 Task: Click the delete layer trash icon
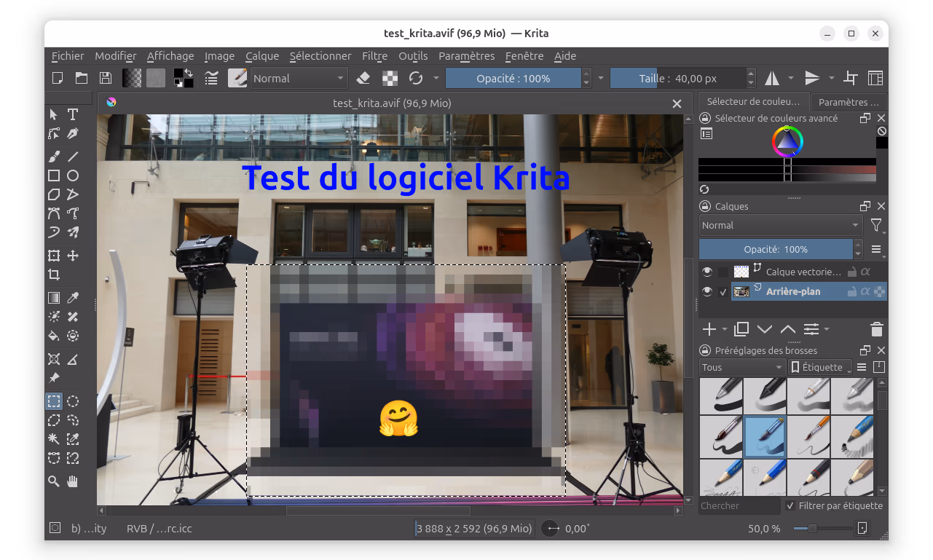point(877,329)
